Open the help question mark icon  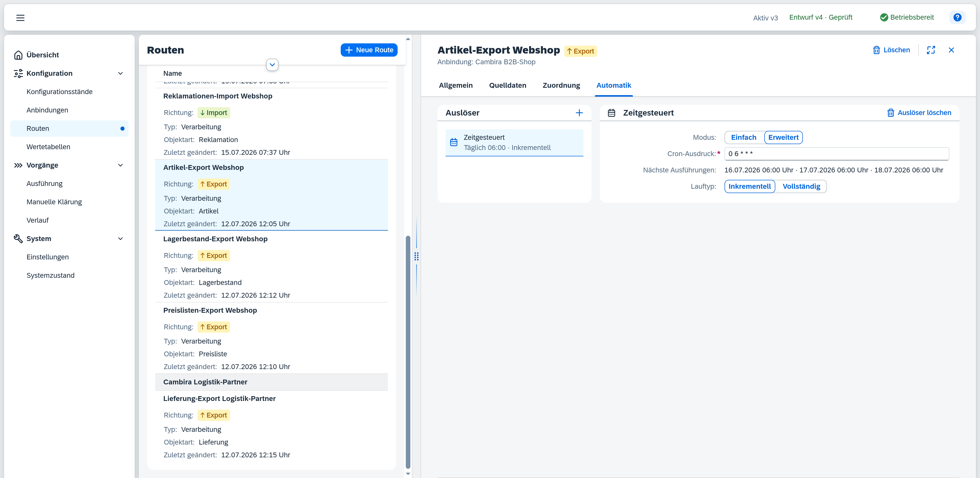[x=957, y=18]
